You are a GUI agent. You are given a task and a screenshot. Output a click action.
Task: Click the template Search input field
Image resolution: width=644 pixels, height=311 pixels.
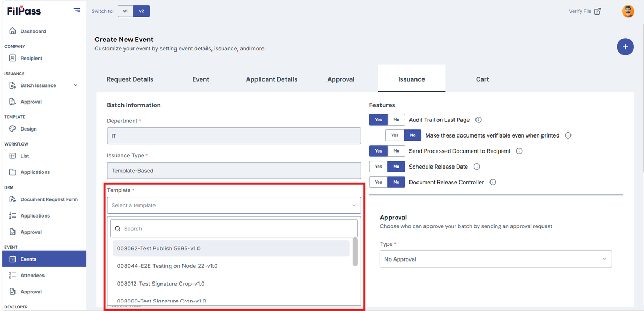point(234,228)
